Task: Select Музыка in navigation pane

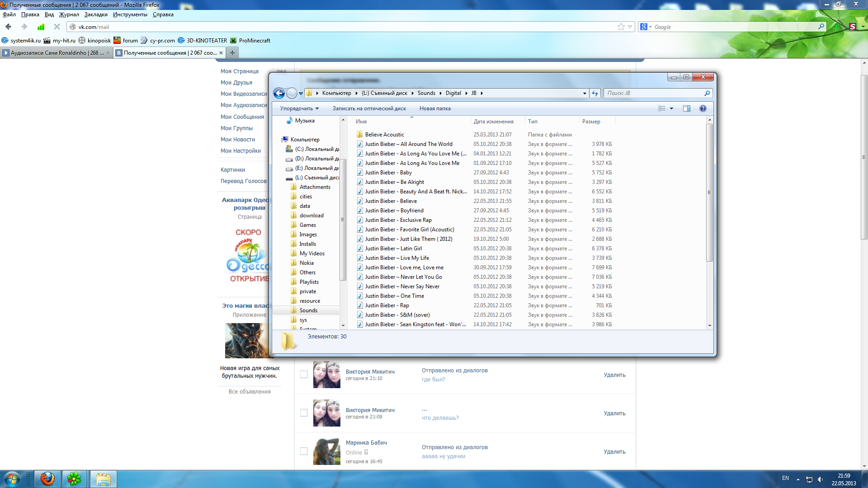Action: 305,121
